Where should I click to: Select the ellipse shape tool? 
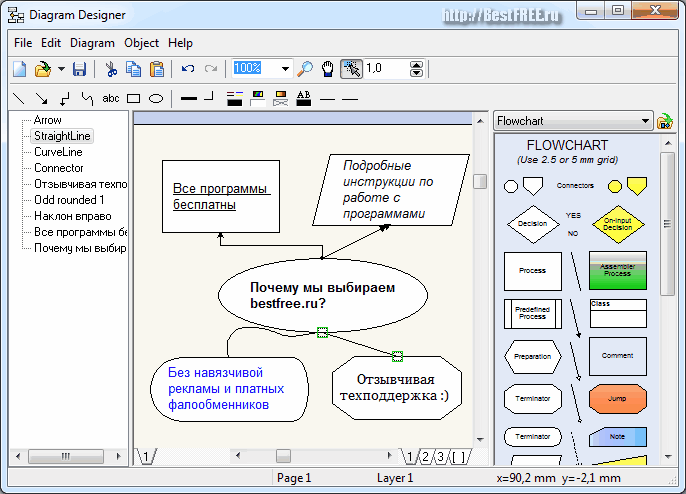click(x=156, y=99)
